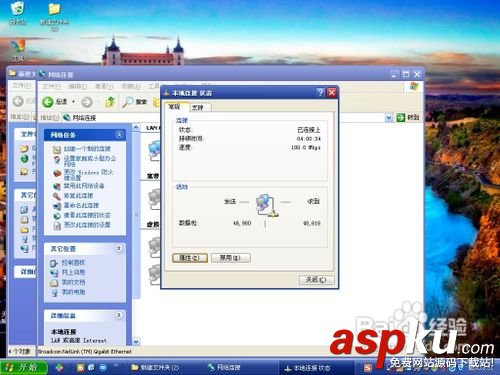The image size is (500, 375).
Task: Click the Broadcom NetLink status bar text
Action: tap(85, 351)
